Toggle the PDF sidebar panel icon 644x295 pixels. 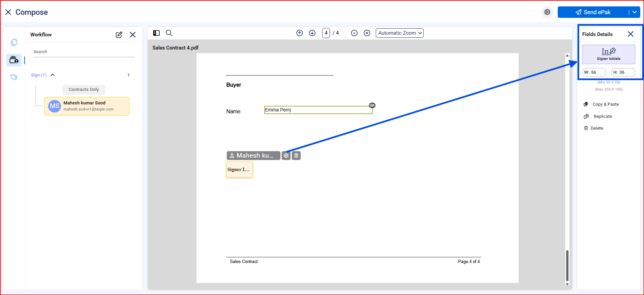(156, 33)
